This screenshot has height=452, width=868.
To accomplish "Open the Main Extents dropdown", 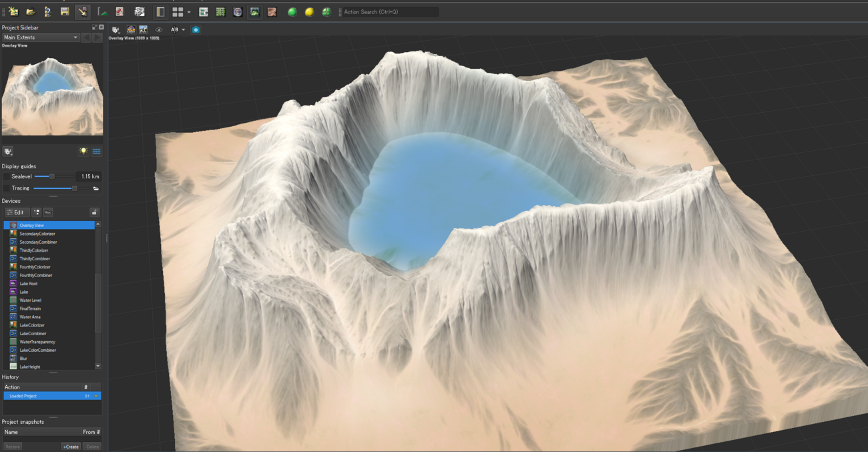I will [41, 37].
